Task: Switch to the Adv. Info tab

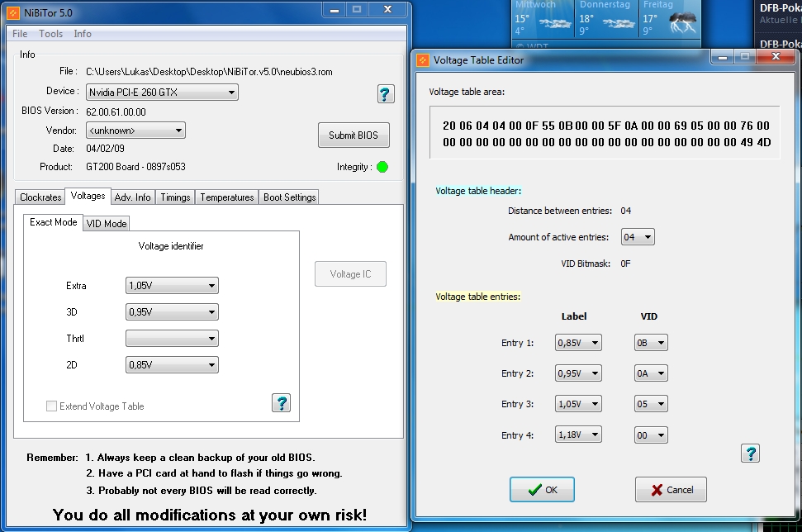Action: click(x=132, y=197)
